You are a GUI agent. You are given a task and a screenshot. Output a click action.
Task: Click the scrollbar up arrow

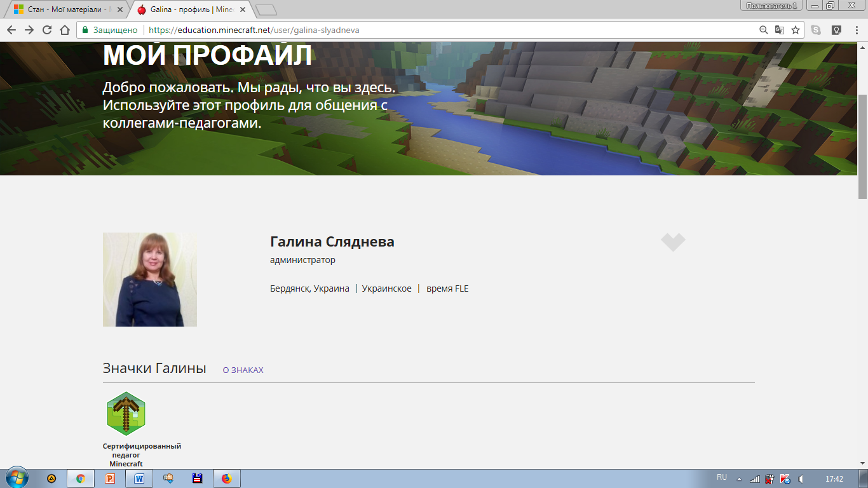click(x=862, y=47)
